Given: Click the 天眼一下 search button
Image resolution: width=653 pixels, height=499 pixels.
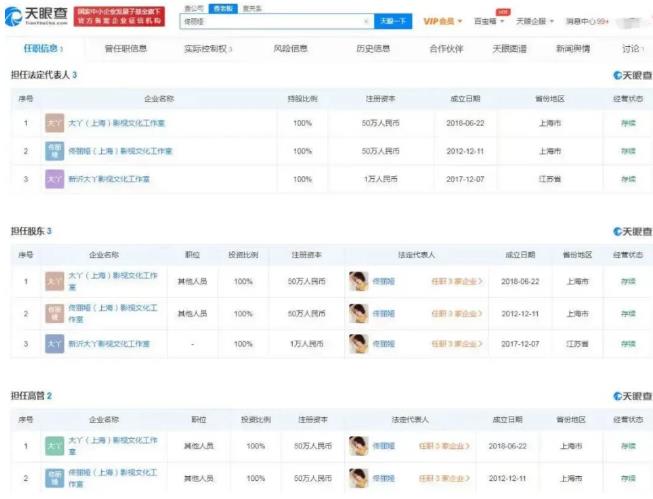Looking at the screenshot, I should pos(393,21).
